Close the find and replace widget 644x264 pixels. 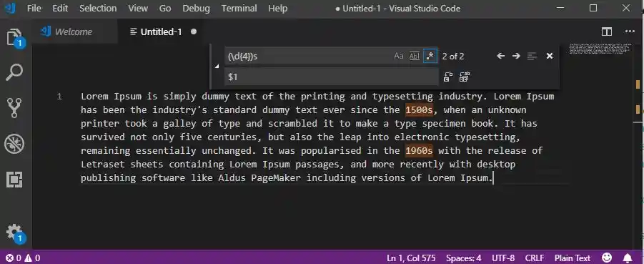(550, 56)
